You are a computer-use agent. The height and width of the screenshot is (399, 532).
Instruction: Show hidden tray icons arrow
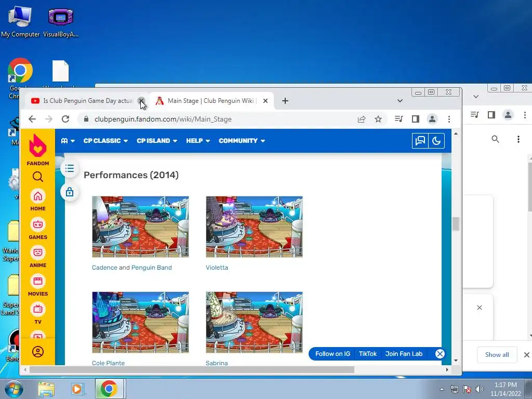(442, 389)
